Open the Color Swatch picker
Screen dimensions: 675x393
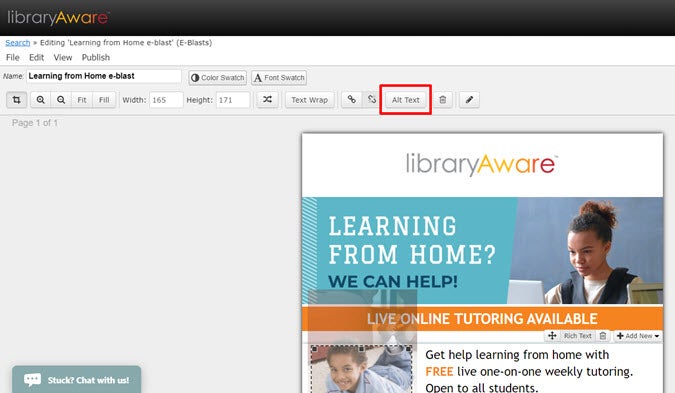[218, 77]
